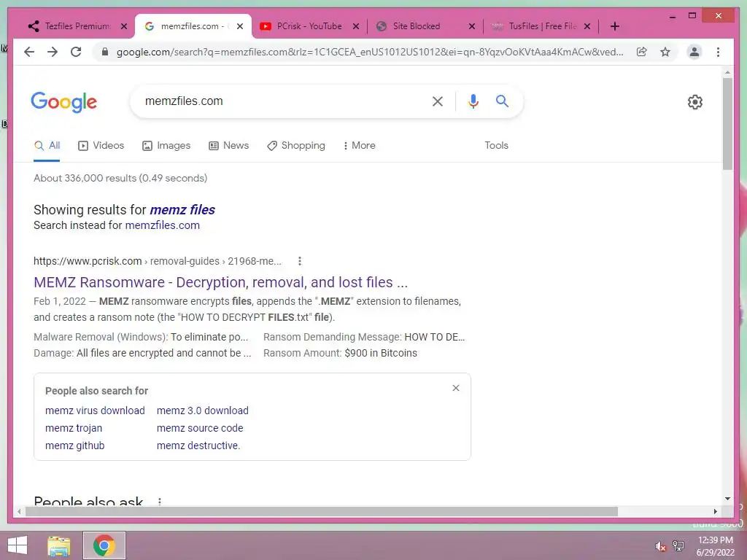Viewport: 747px width, 560px height.
Task: Start voice search with microphone
Action: click(473, 101)
